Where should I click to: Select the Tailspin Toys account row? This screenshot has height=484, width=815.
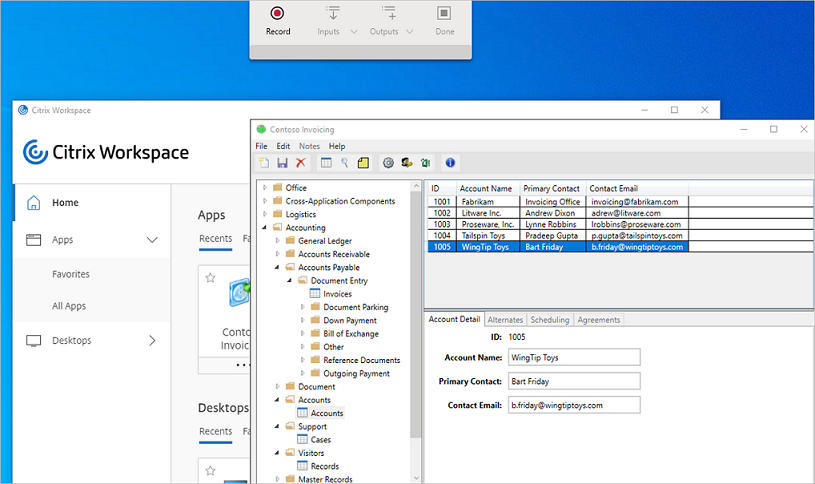(558, 236)
